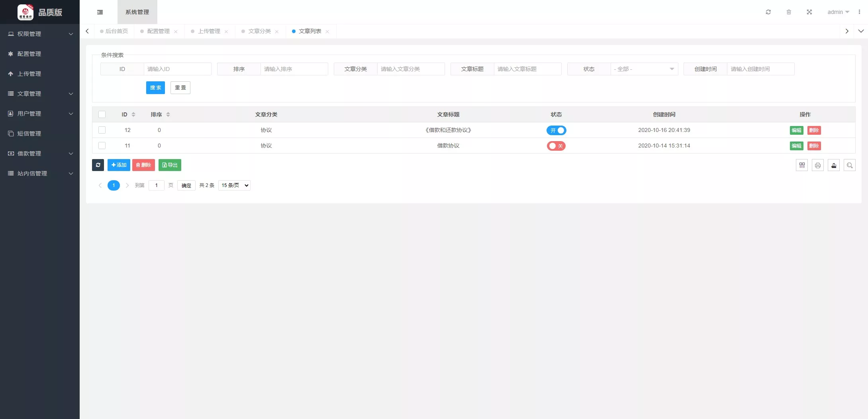
Task: Check the select-all checkbox in table header
Action: tap(102, 114)
